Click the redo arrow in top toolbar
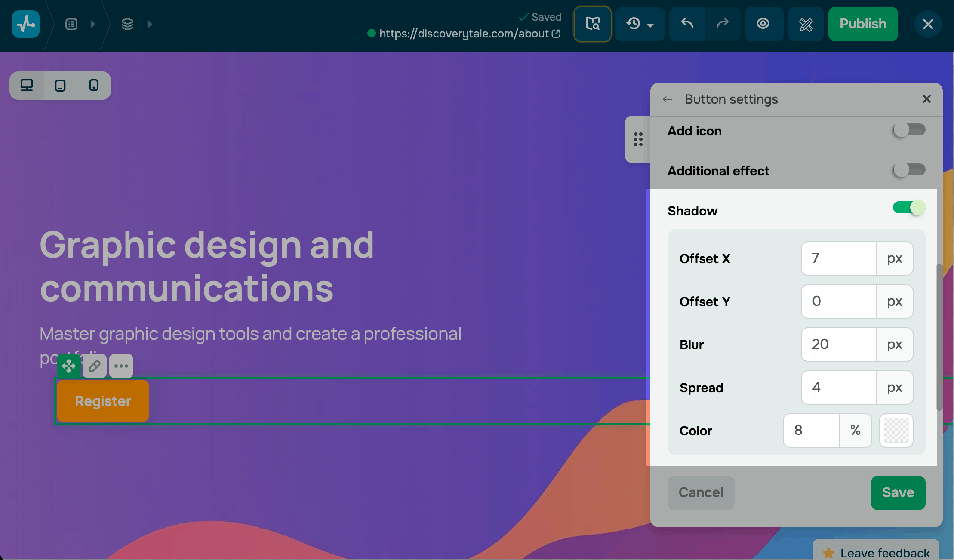Screen dimensions: 954x560 coord(723,24)
